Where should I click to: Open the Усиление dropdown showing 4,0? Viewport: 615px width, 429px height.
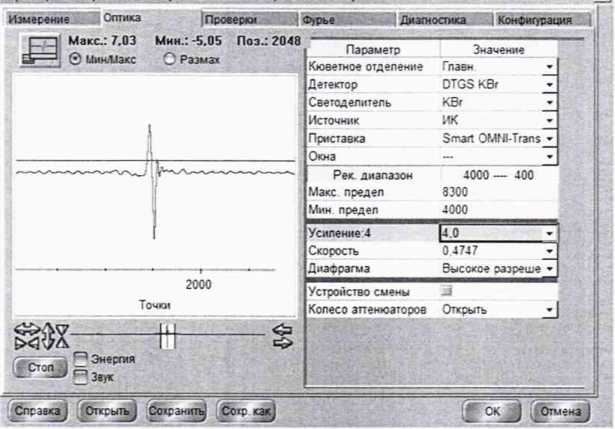tap(549, 233)
